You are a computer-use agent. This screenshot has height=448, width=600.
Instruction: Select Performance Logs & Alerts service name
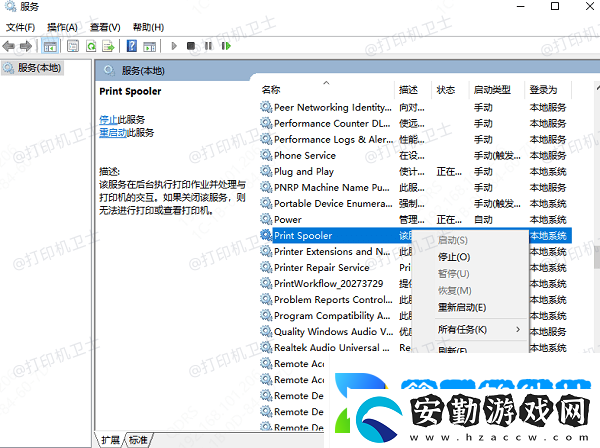333,140
